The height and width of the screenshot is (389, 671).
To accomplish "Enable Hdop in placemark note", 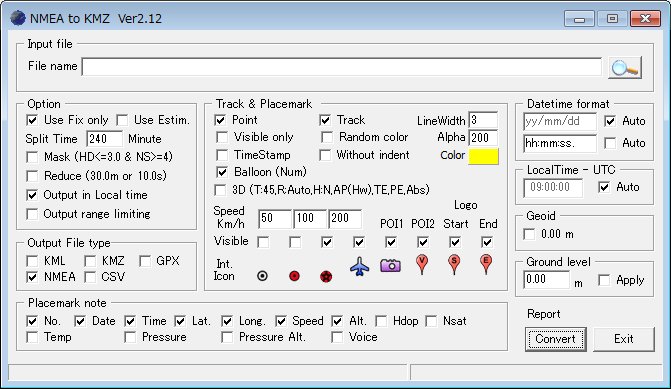I will (381, 321).
